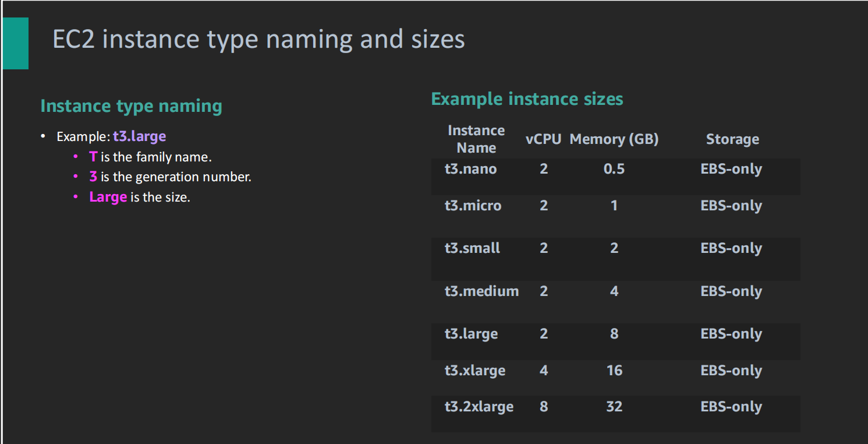Screen dimensions: 868x444
Task: Click the memory value 32 in the table
Action: 614,407
